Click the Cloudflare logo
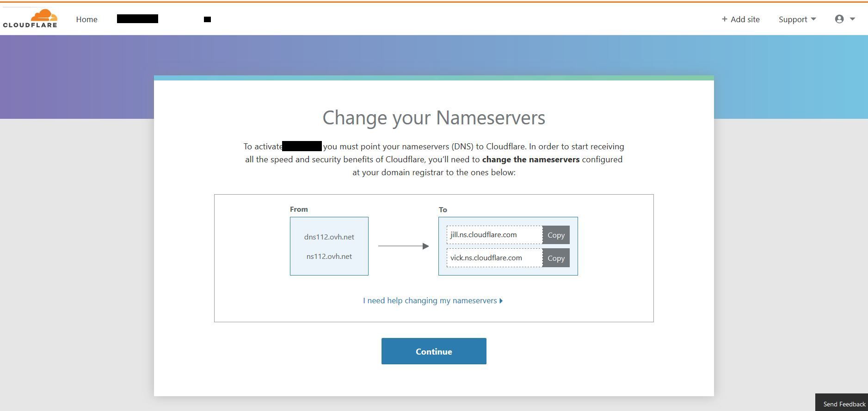 tap(30, 18)
